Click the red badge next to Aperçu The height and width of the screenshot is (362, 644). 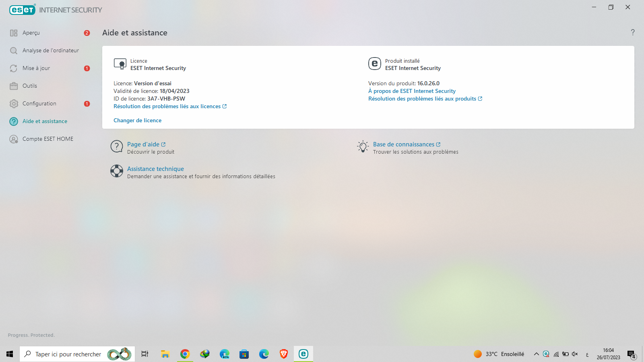click(87, 33)
